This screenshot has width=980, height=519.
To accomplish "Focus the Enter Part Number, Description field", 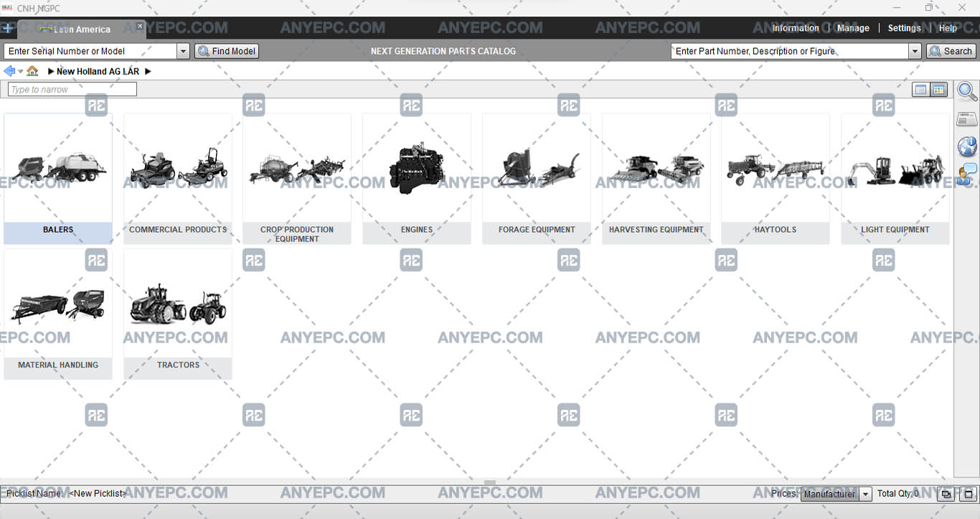I will point(790,51).
